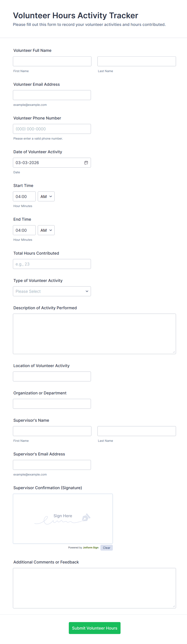Viewport: 187px width, 644px height.
Task: Open the Jotform Sign link
Action: pos(91,547)
